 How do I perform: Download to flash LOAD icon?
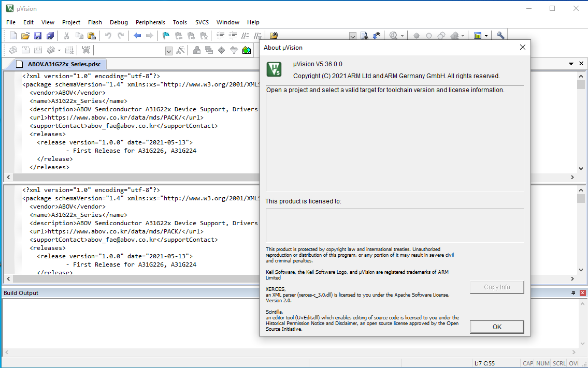tap(86, 50)
